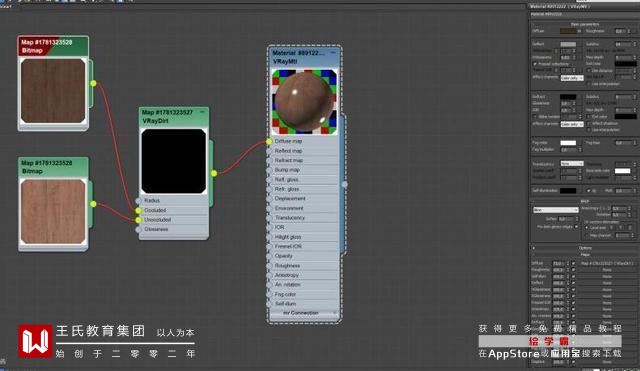Click the Roughness None map slot button
This screenshot has width=640, height=371.
607,270
